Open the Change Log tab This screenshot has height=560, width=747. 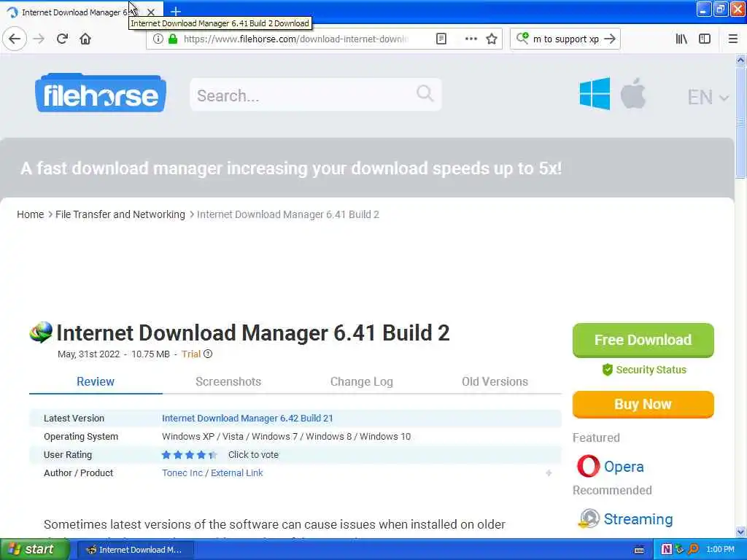click(362, 381)
